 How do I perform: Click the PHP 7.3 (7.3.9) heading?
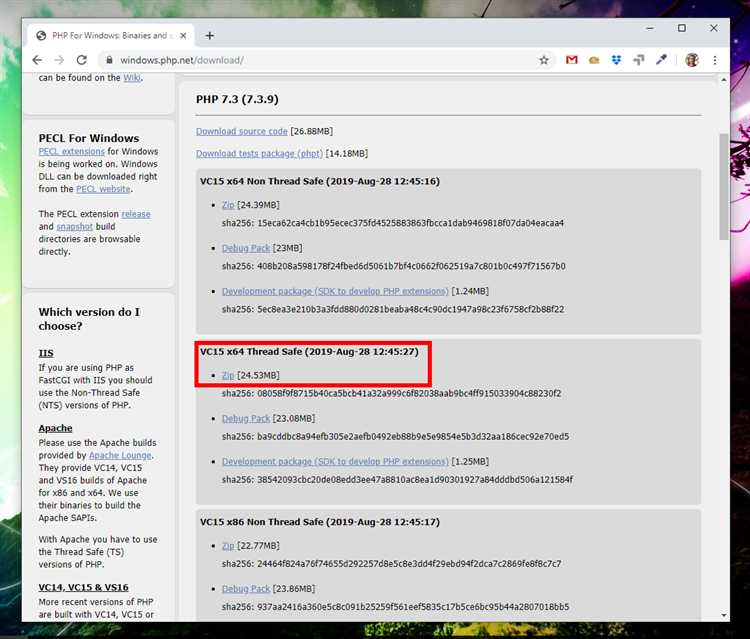(x=237, y=99)
